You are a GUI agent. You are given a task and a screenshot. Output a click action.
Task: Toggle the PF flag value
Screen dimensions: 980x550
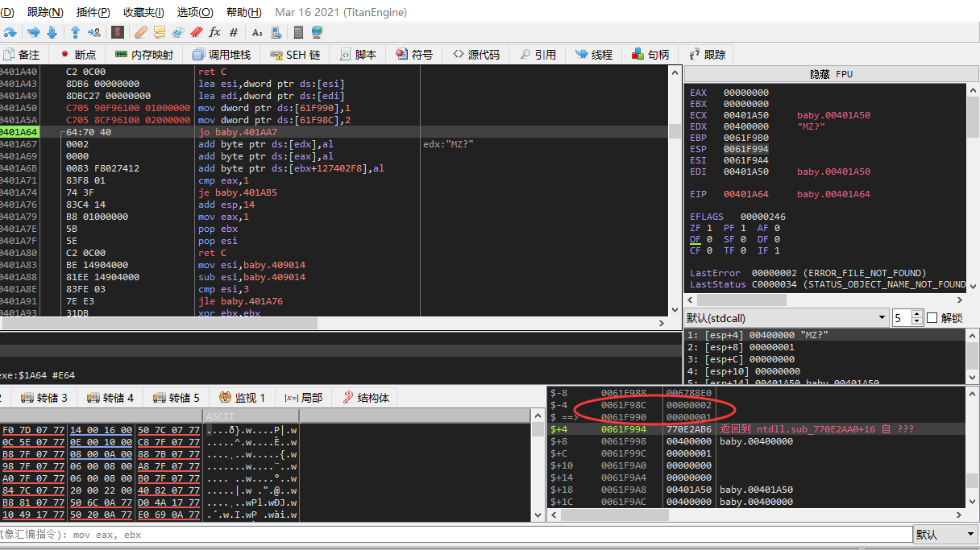[743, 228]
